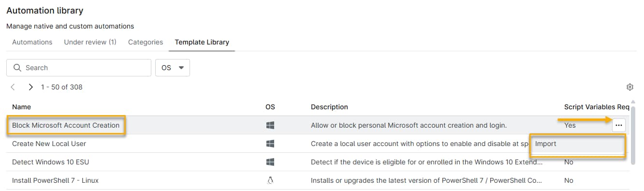Click 'Allow or block personal Microsoft account' description
Viewport: 644px width, 191px height.
tap(409, 125)
